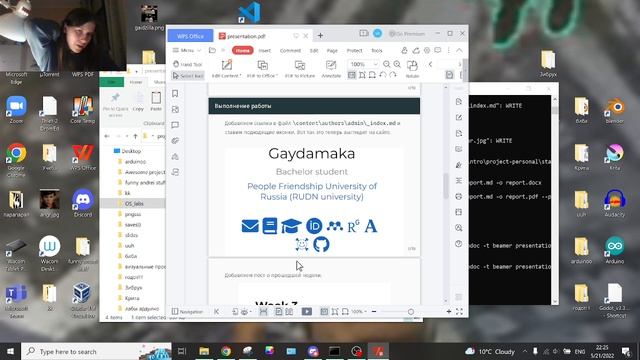Click the zoom out minus in status bar
Image resolution: width=640 pixels, height=360 pixels.
[374, 311]
